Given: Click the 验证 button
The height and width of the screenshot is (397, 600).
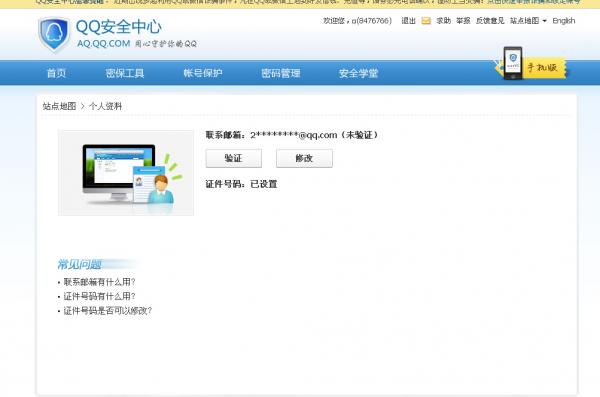Looking at the screenshot, I should coord(234,158).
